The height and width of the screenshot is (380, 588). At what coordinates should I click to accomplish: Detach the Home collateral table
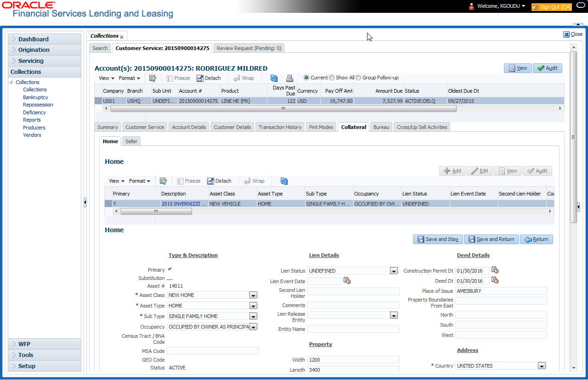[219, 181]
